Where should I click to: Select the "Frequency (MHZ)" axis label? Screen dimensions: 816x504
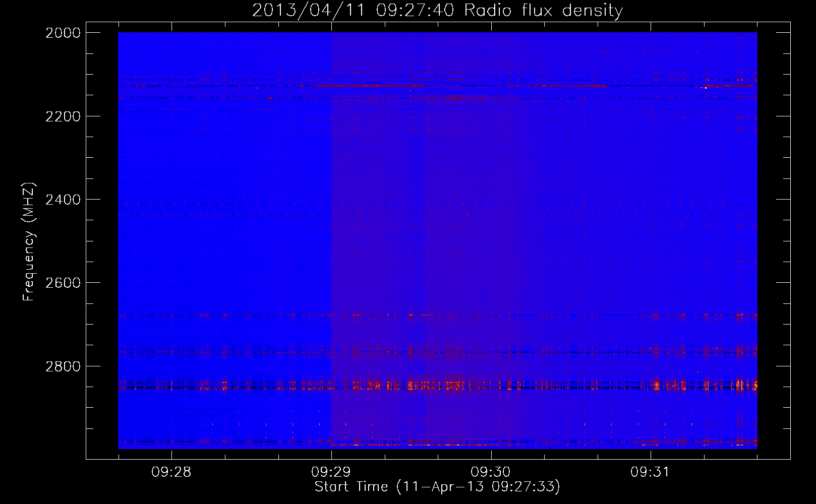29,242
